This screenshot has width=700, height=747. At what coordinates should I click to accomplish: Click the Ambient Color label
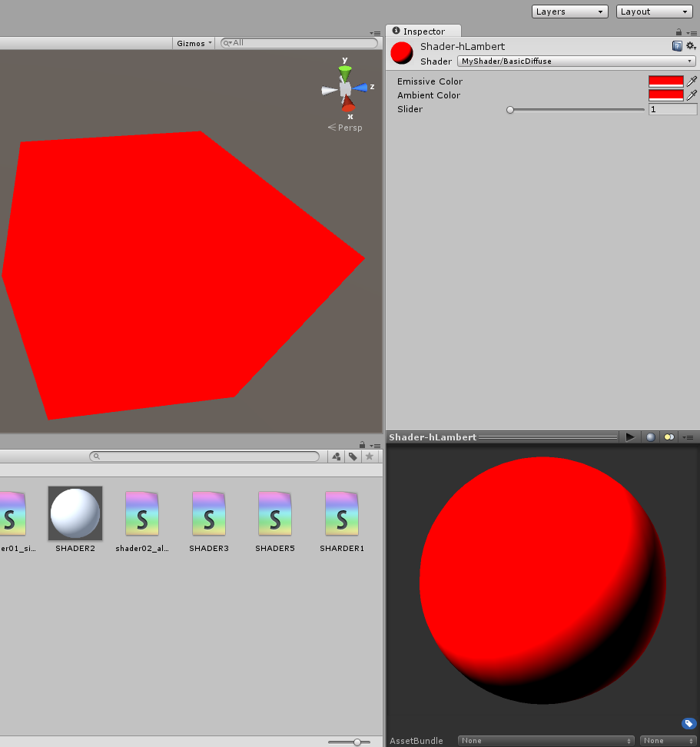pyautogui.click(x=429, y=95)
